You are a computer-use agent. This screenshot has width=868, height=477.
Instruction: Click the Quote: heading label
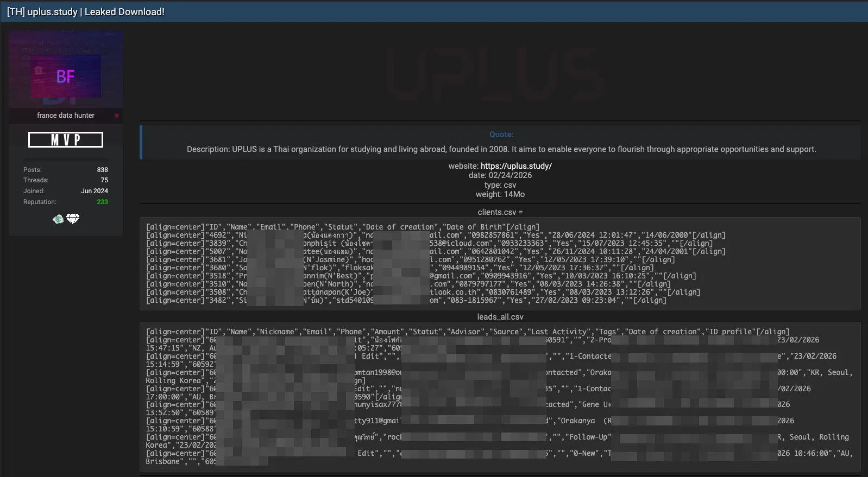(501, 135)
